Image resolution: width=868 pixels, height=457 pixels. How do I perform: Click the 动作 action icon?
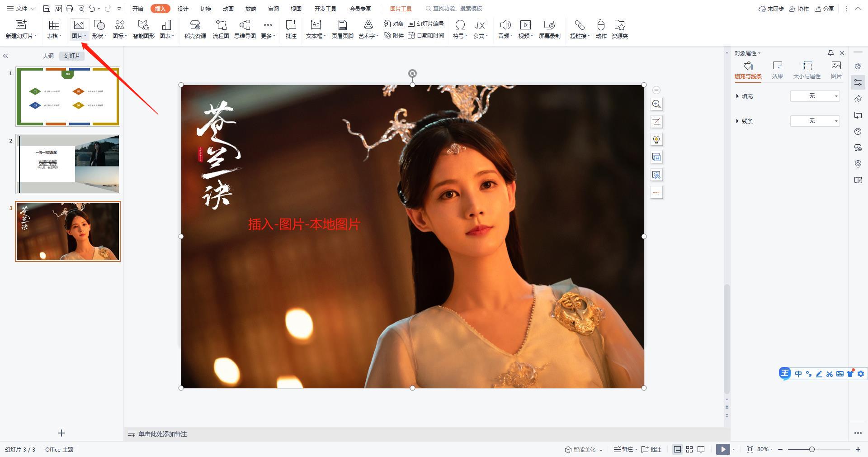601,25
